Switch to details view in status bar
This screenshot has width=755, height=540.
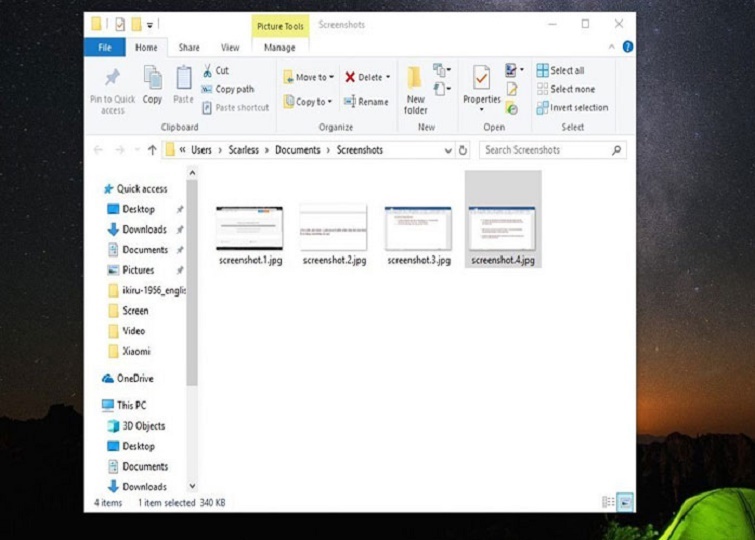pos(608,502)
